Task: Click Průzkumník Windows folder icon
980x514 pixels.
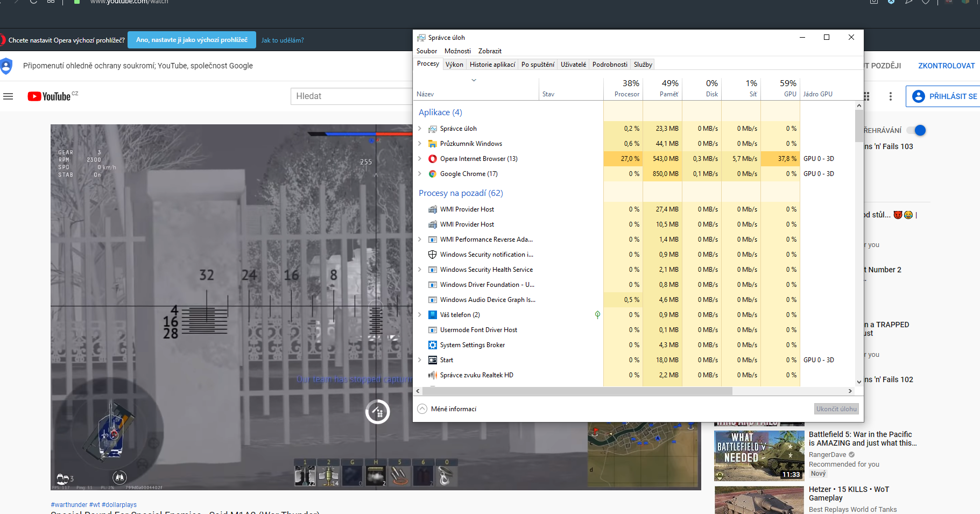Action: pos(433,144)
